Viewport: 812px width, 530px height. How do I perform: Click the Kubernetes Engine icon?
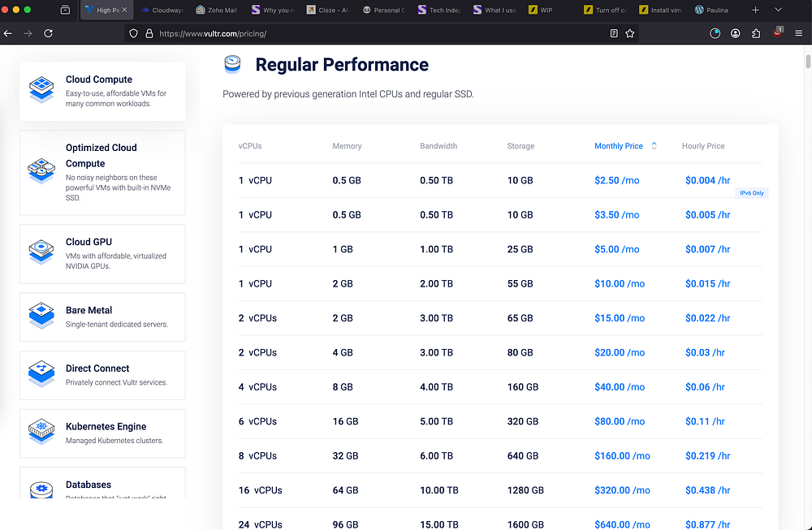click(x=41, y=432)
